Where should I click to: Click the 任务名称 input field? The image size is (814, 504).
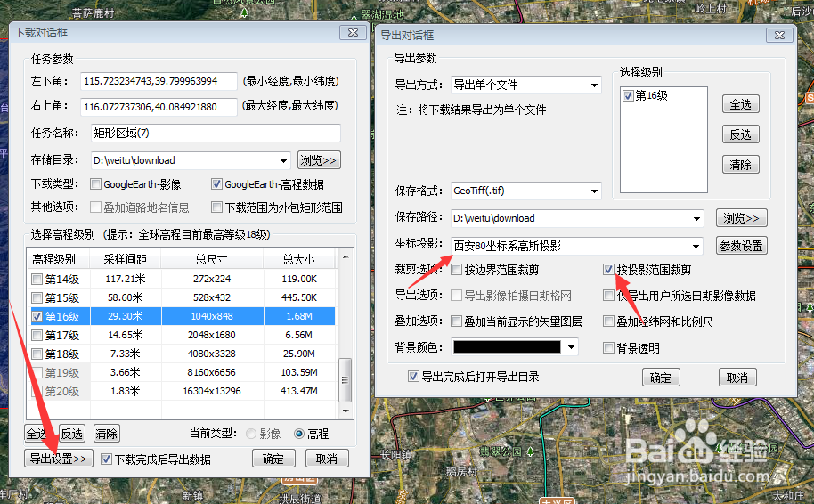pos(216,133)
